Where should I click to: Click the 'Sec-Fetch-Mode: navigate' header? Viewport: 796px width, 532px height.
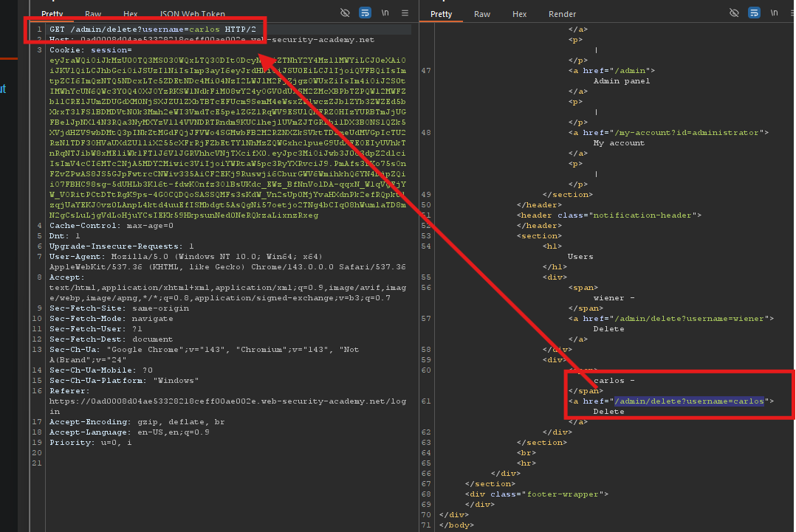[111, 319]
